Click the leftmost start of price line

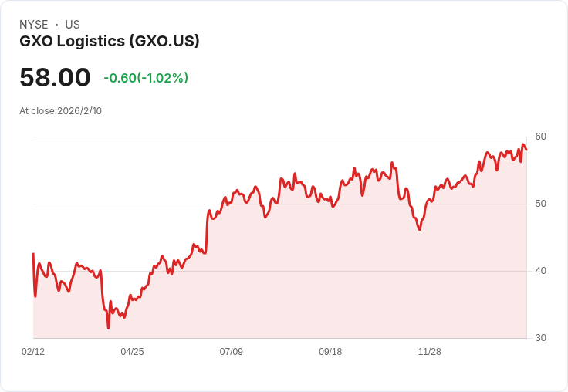(x=33, y=254)
